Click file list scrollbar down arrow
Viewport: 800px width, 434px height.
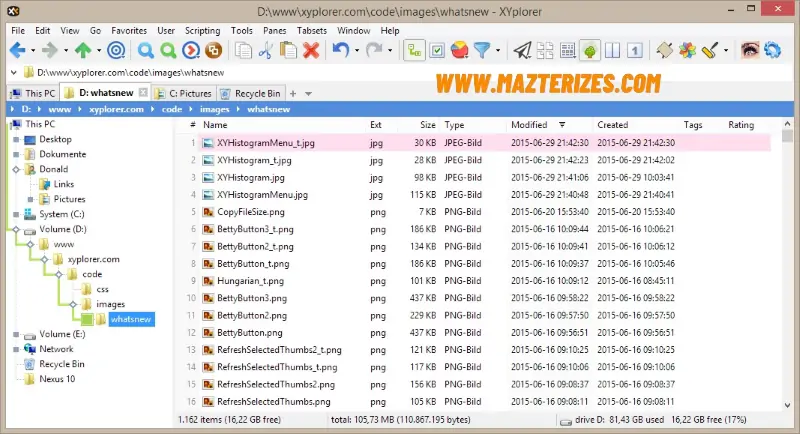point(787,405)
